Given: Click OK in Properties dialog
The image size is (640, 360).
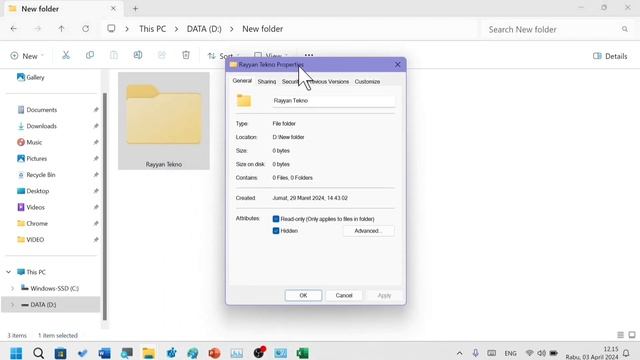Looking at the screenshot, I should (303, 295).
